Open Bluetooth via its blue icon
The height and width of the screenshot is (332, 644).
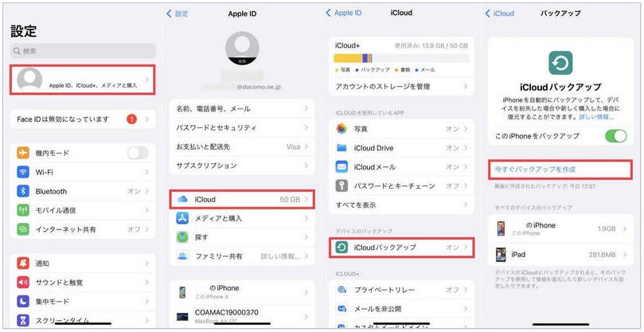[23, 191]
